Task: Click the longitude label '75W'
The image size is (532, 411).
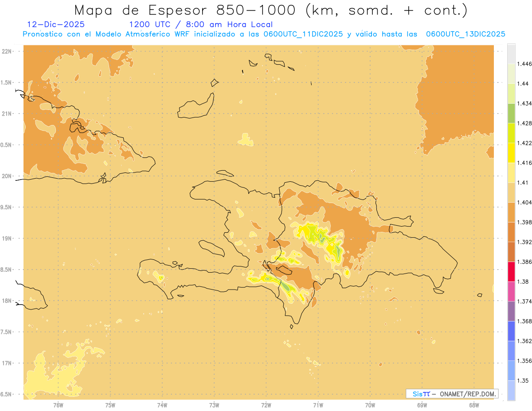Action: pos(110,405)
